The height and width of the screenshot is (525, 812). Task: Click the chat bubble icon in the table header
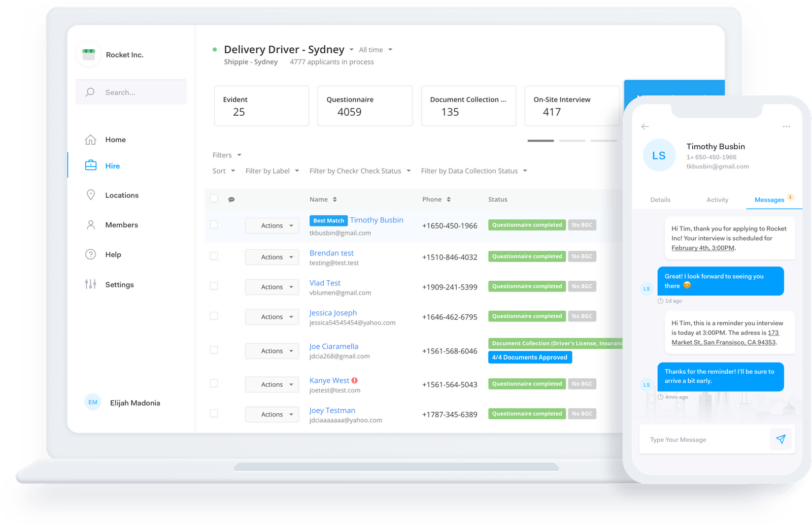pos(231,200)
